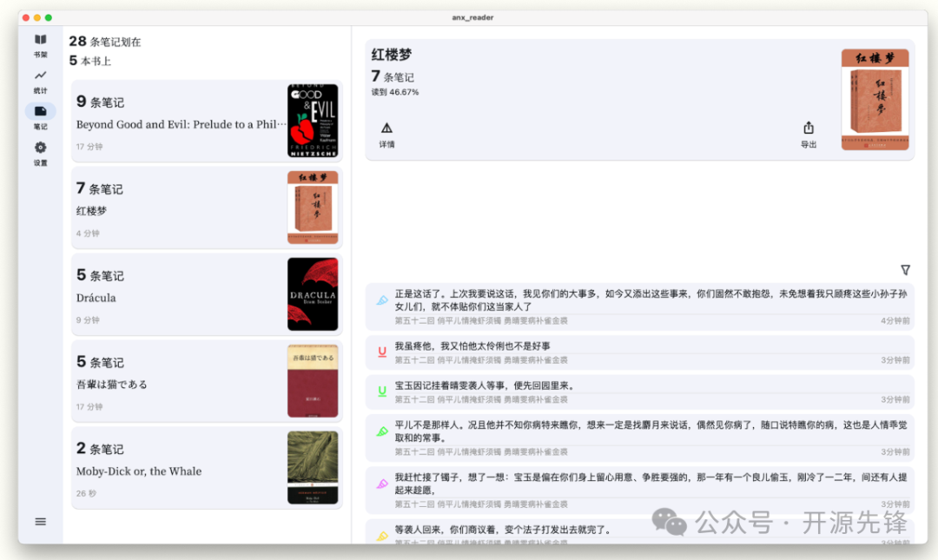Open the 红楼梦 7 条笔记 card

tap(207, 208)
